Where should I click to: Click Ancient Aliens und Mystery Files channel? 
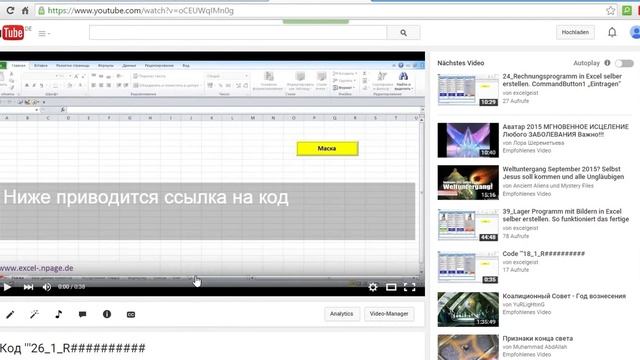pyautogui.click(x=553, y=186)
